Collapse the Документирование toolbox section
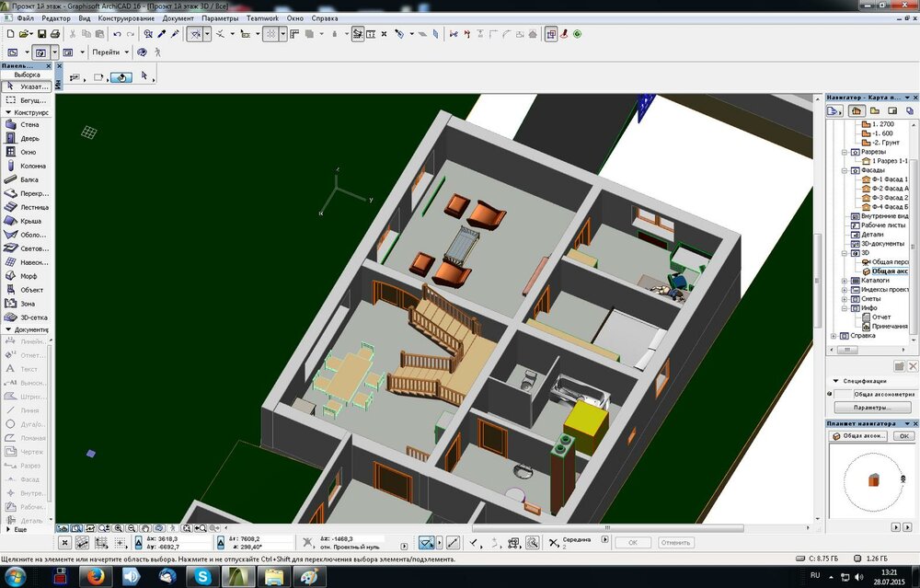This screenshot has height=588, width=920. [8, 329]
